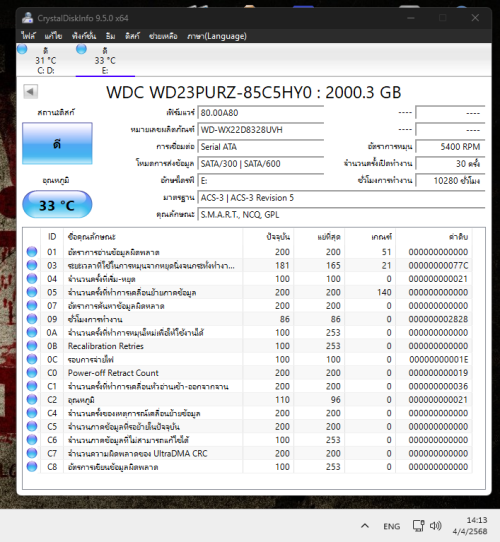Click the status orb of UltraDMA CRC row

32,454
